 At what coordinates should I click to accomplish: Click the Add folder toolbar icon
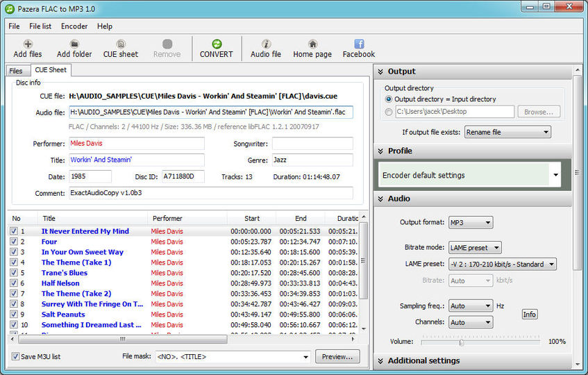pos(74,44)
